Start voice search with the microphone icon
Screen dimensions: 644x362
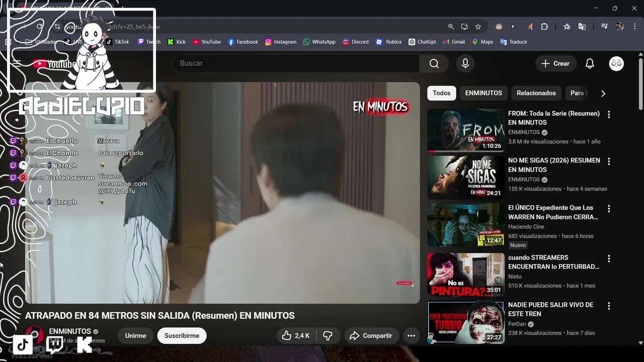click(465, 63)
